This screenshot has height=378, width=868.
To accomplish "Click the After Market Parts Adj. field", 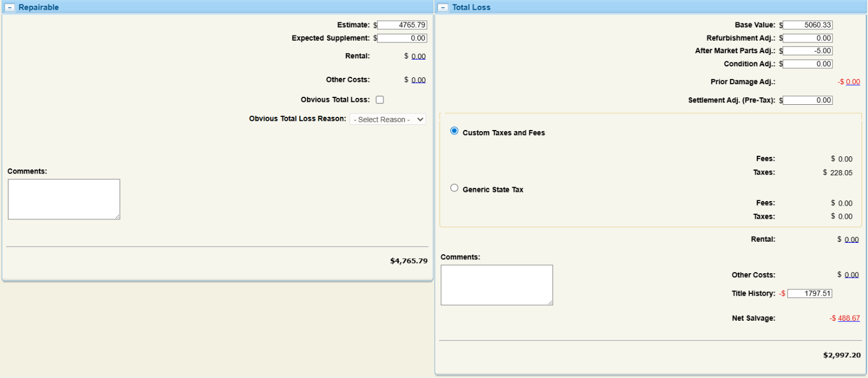I will click(x=807, y=51).
